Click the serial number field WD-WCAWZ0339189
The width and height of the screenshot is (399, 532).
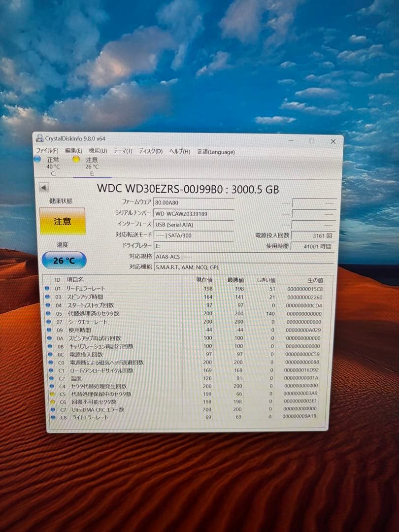tap(194, 213)
